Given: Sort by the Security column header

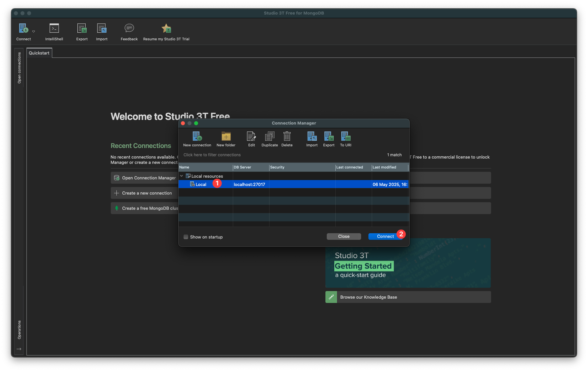Looking at the screenshot, I should (302, 167).
